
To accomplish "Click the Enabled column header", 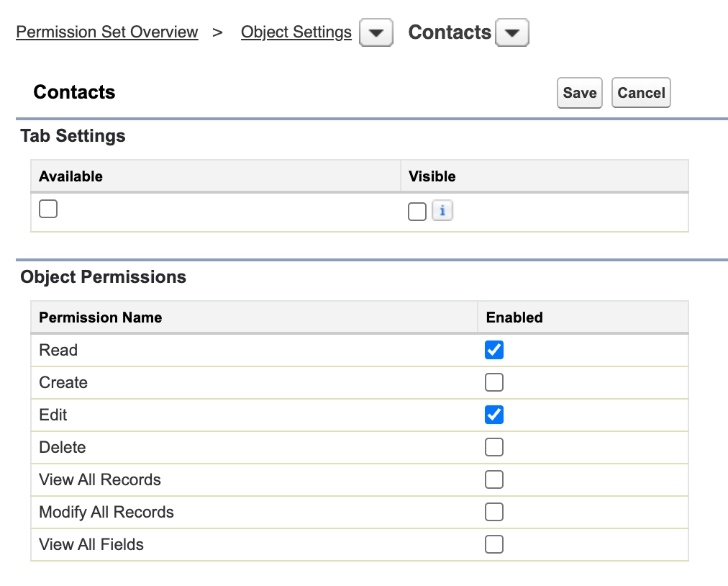I will [514, 317].
